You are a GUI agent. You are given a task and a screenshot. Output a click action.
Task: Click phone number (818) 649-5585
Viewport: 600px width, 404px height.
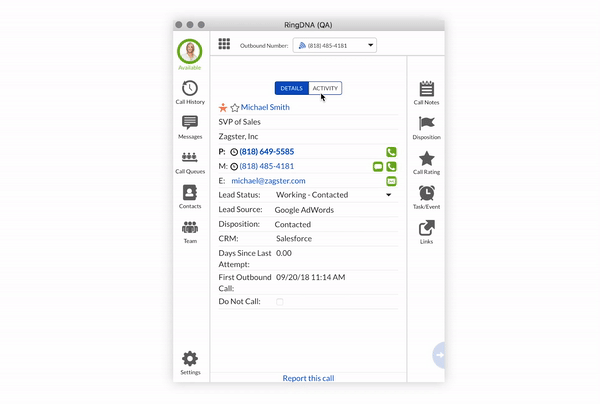coord(267,152)
